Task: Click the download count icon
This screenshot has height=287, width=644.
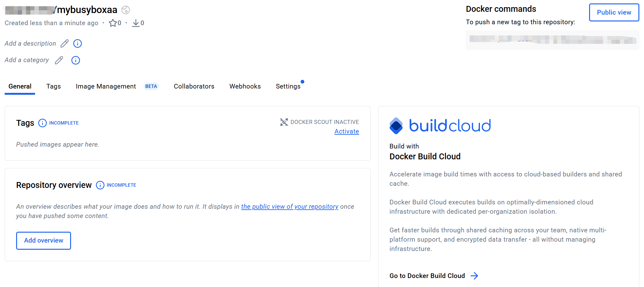Action: [x=136, y=23]
